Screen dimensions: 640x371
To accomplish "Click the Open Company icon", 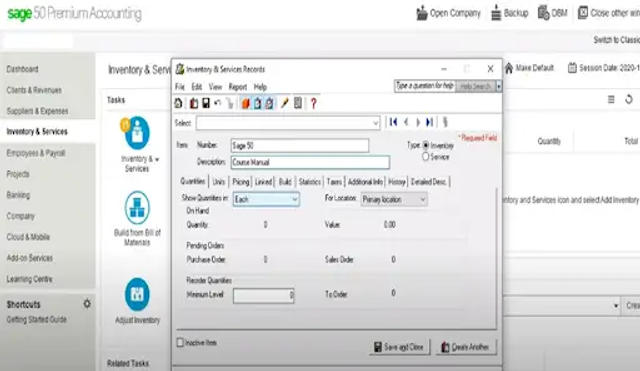I will [422, 13].
